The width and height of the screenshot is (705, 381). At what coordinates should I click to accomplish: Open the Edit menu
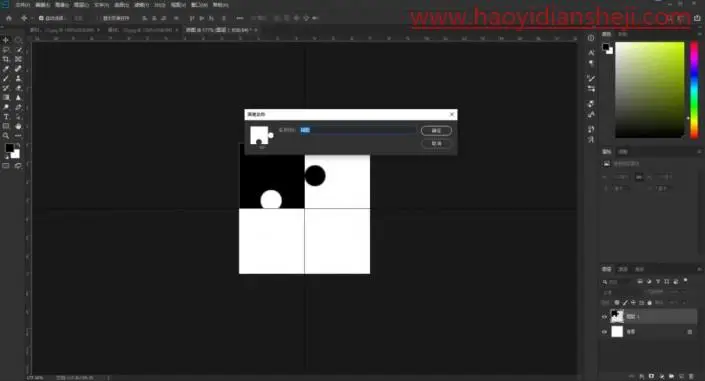42,5
